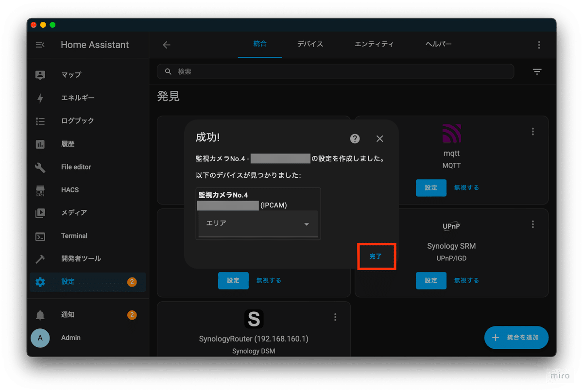Open the top-right overflow menu

click(539, 45)
